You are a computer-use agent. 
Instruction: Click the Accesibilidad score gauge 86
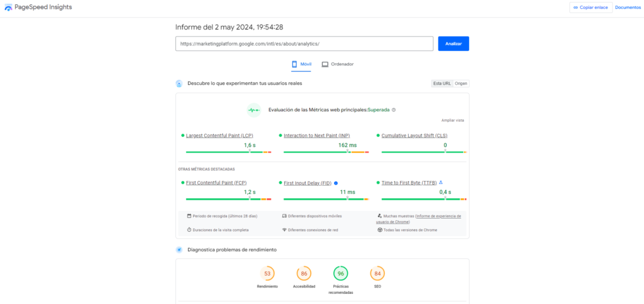tap(304, 274)
